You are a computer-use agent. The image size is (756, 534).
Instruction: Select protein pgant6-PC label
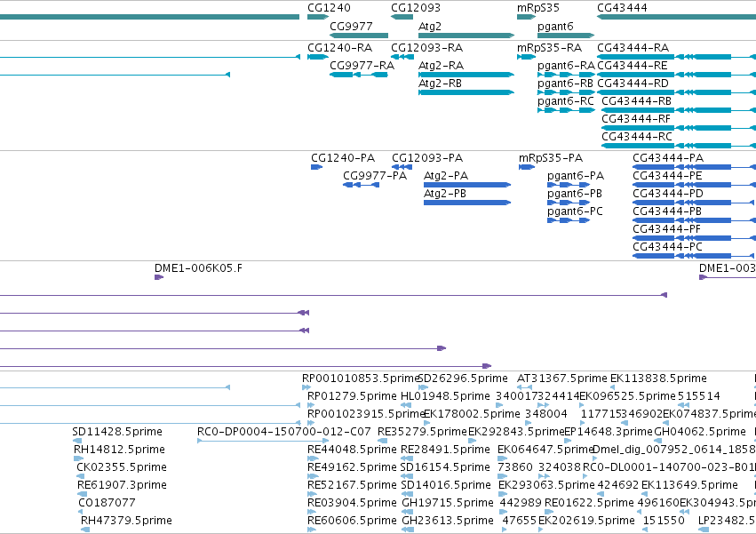(575, 212)
